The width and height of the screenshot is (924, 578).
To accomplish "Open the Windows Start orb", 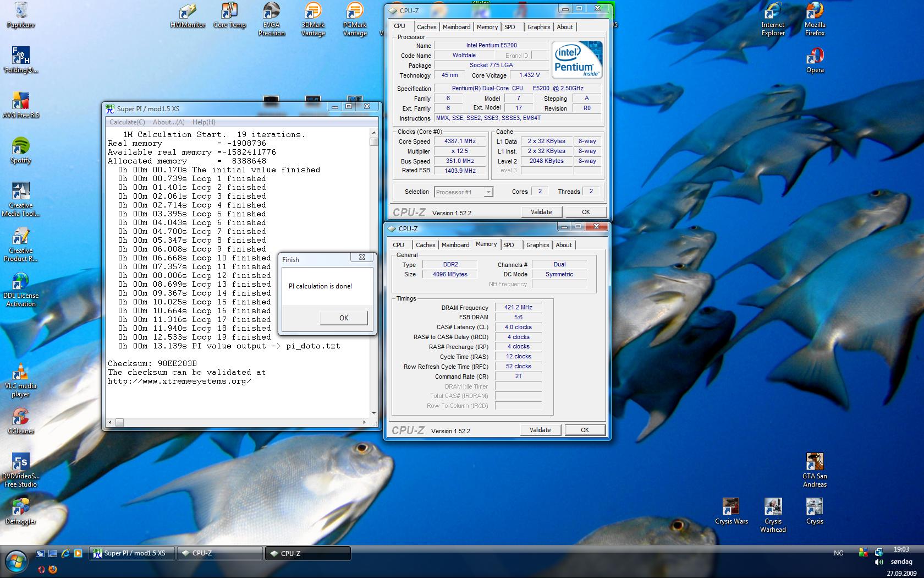I will click(16, 561).
